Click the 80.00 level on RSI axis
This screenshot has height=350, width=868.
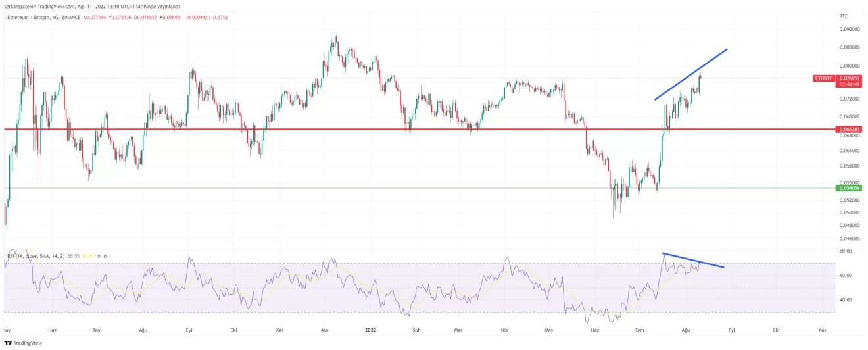pos(846,251)
